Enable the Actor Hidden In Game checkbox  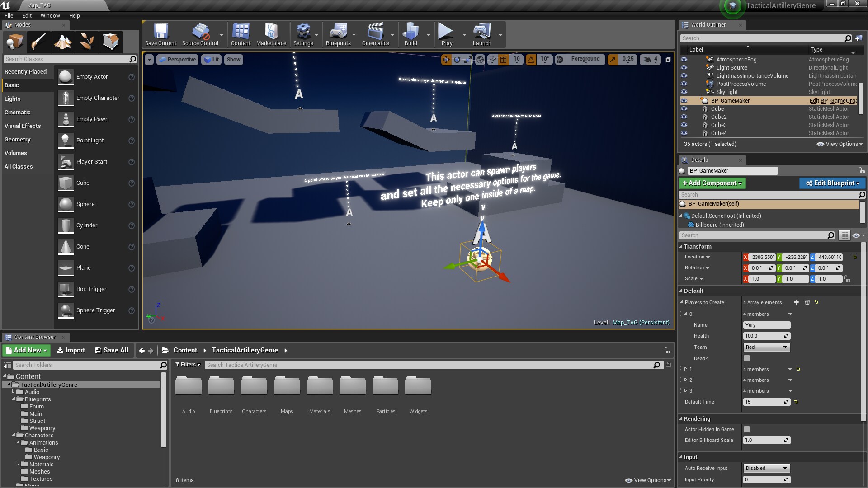(x=747, y=429)
